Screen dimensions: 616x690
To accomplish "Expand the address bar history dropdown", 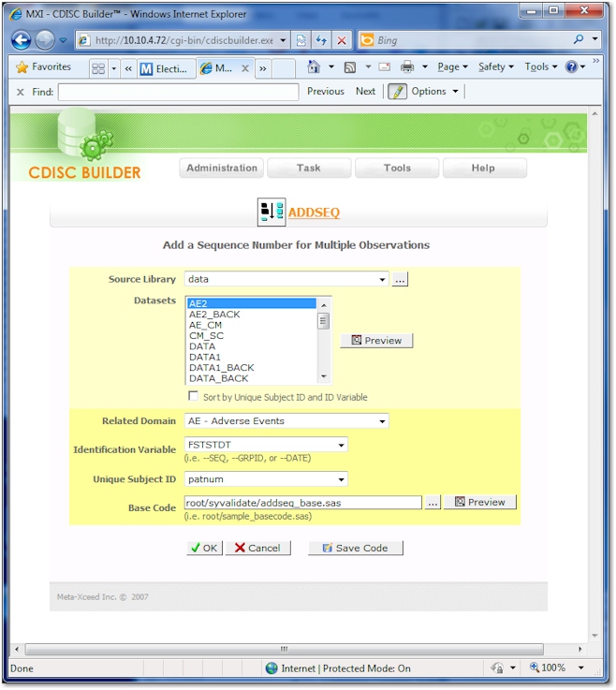I will pos(284,40).
